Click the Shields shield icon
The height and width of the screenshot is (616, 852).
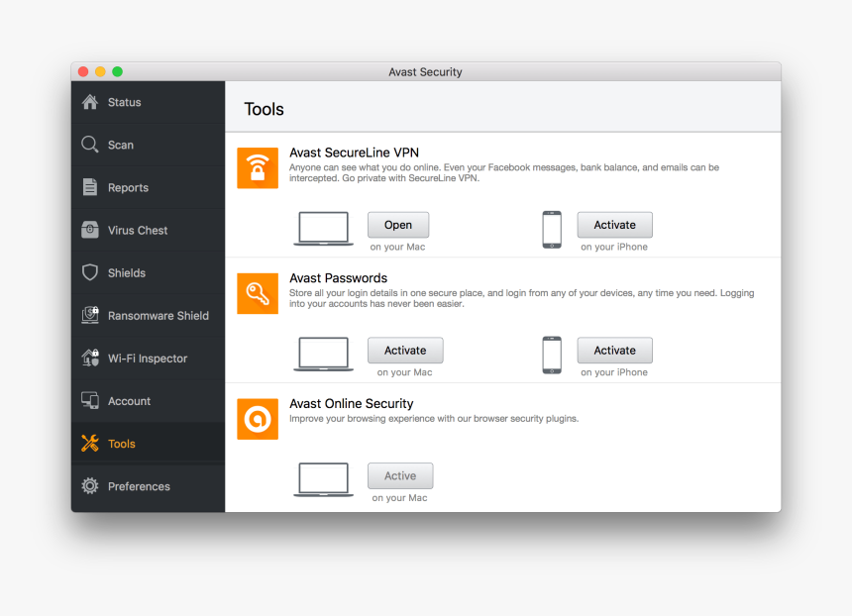89,272
